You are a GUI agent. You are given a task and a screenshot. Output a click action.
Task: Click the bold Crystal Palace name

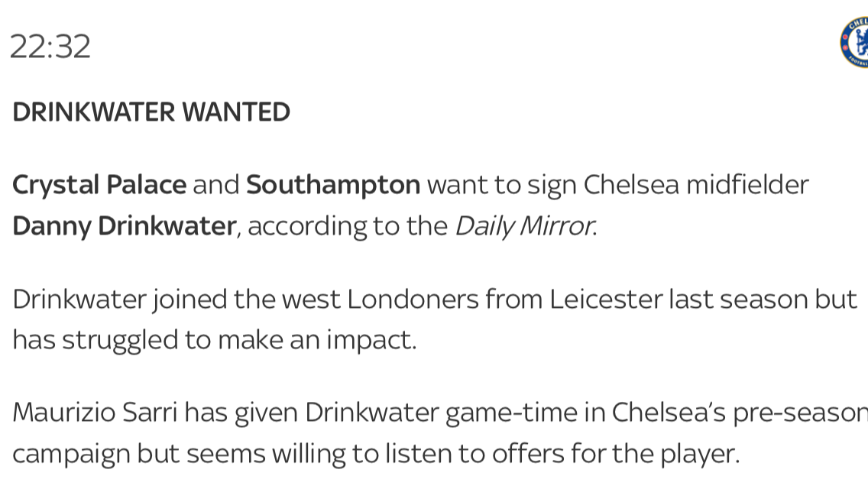click(99, 186)
